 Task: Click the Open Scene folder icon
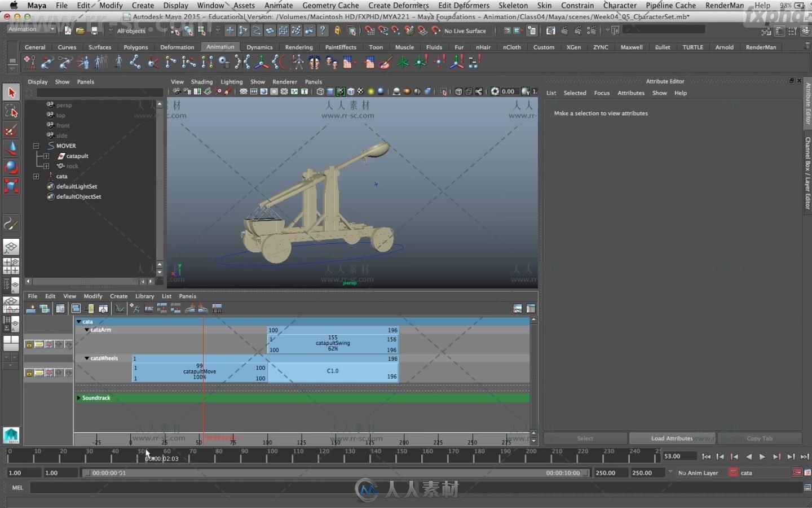80,30
